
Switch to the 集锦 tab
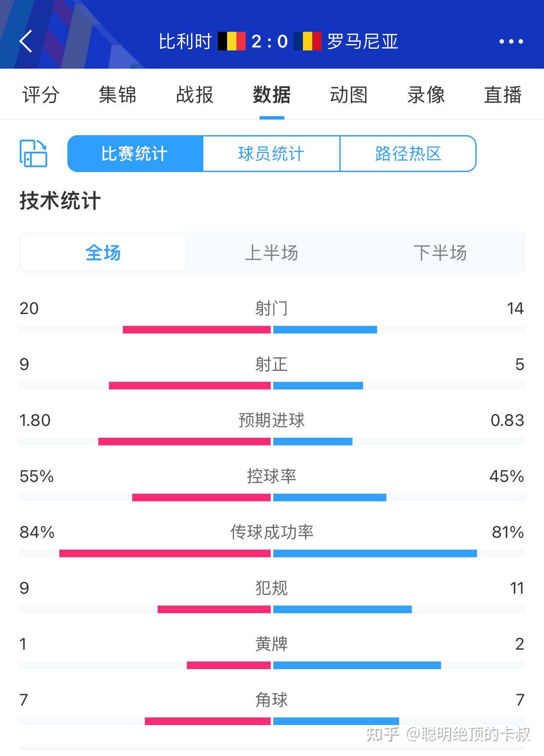coord(117,94)
